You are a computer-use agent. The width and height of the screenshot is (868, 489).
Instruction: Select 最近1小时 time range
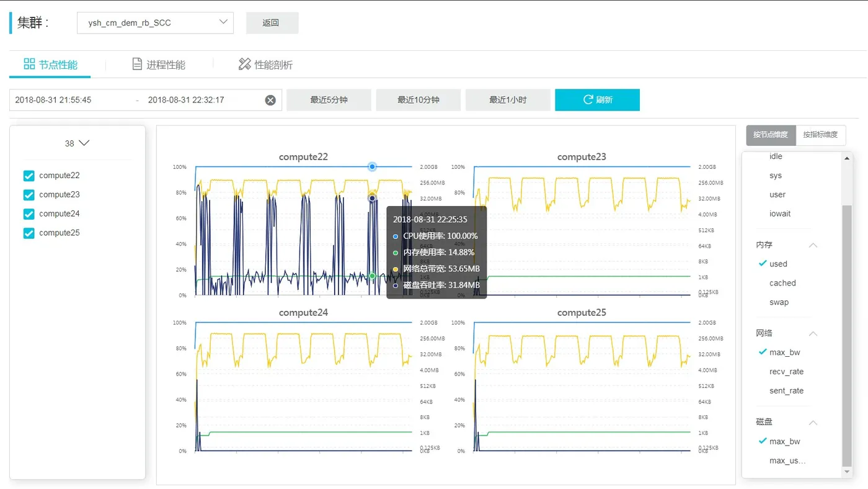tap(508, 100)
